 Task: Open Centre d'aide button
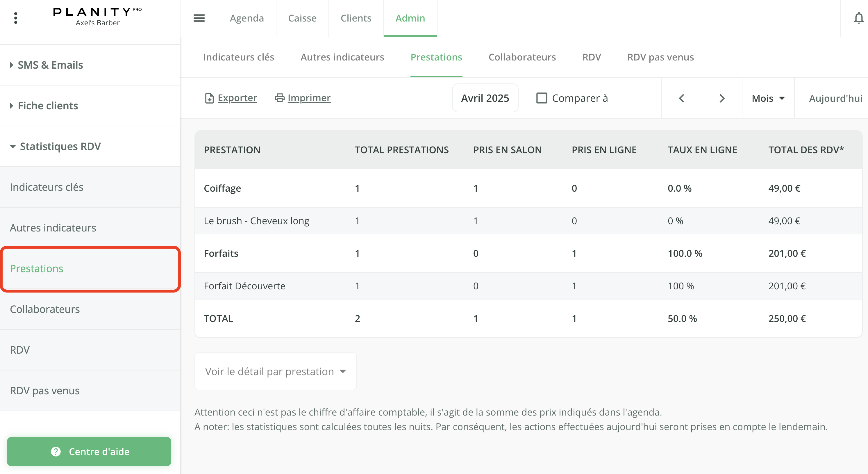[x=89, y=451]
